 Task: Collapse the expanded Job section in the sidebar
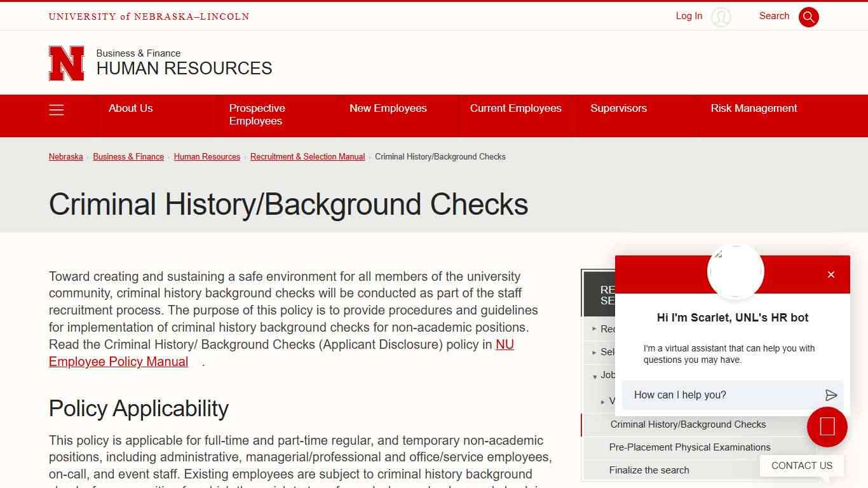click(x=595, y=376)
